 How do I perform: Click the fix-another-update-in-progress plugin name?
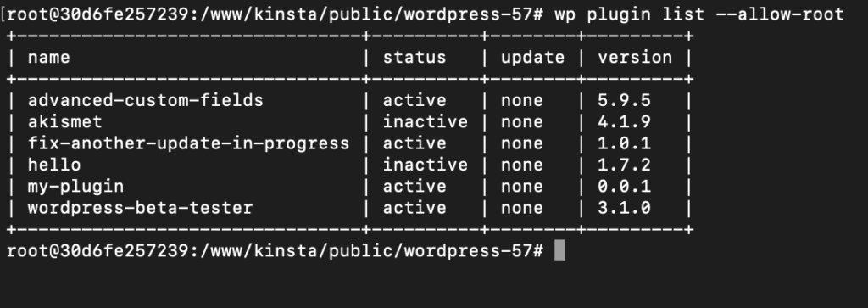(x=188, y=143)
